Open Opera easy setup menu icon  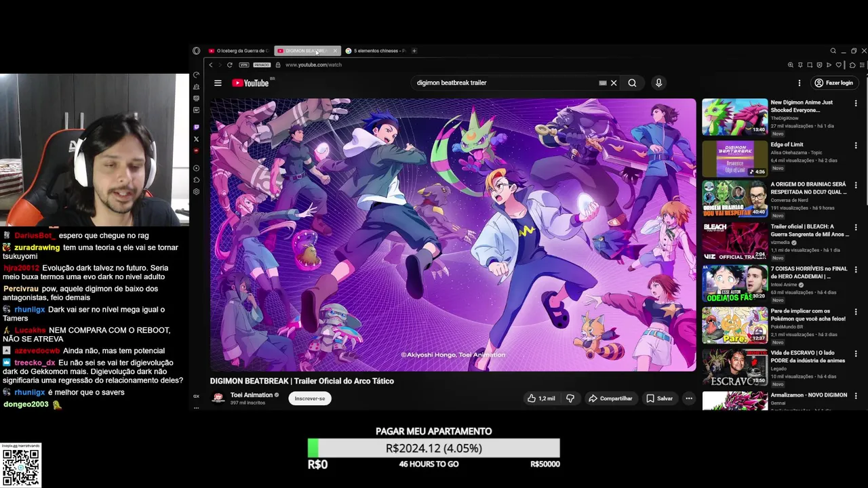[862, 65]
